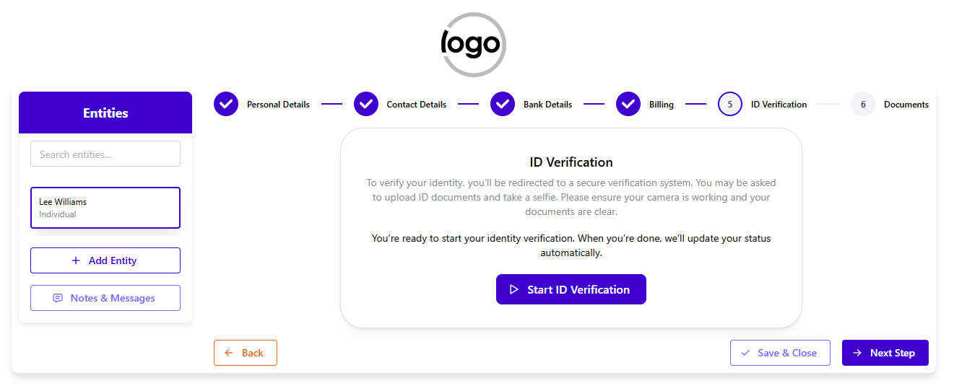Click the Bank Details checkmark step icon
980x391 pixels.
click(503, 104)
